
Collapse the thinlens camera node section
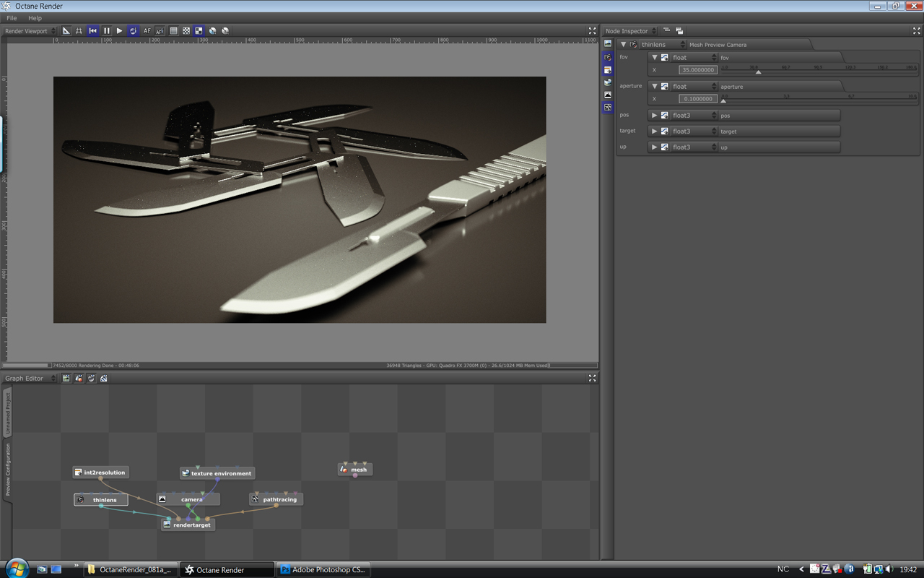624,45
